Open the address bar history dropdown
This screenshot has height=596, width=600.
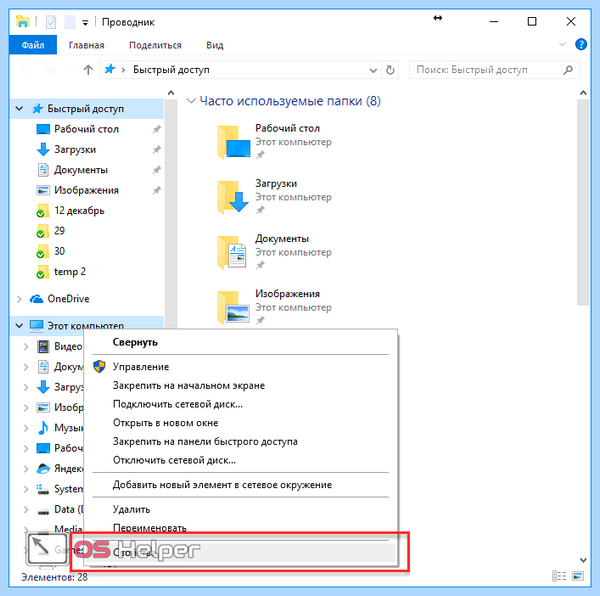373,70
